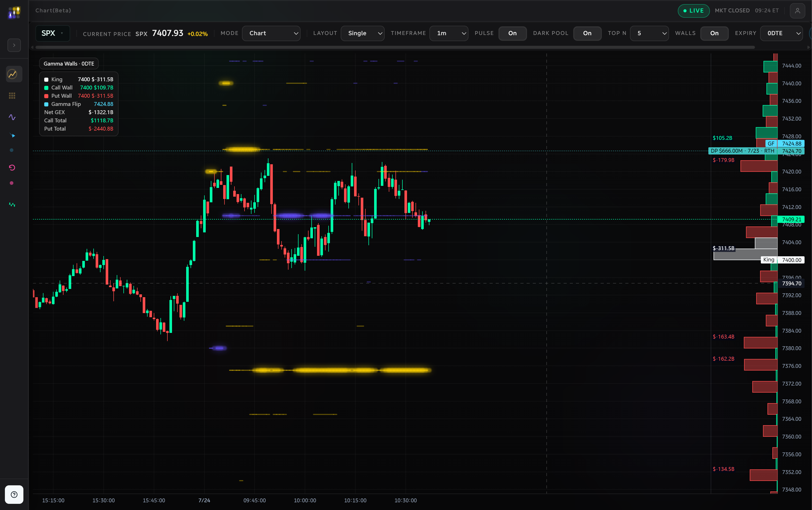Screen dimensions: 812x510
Task: Open the Timeframe dropdown showing 1m
Action: pyautogui.click(x=448, y=33)
